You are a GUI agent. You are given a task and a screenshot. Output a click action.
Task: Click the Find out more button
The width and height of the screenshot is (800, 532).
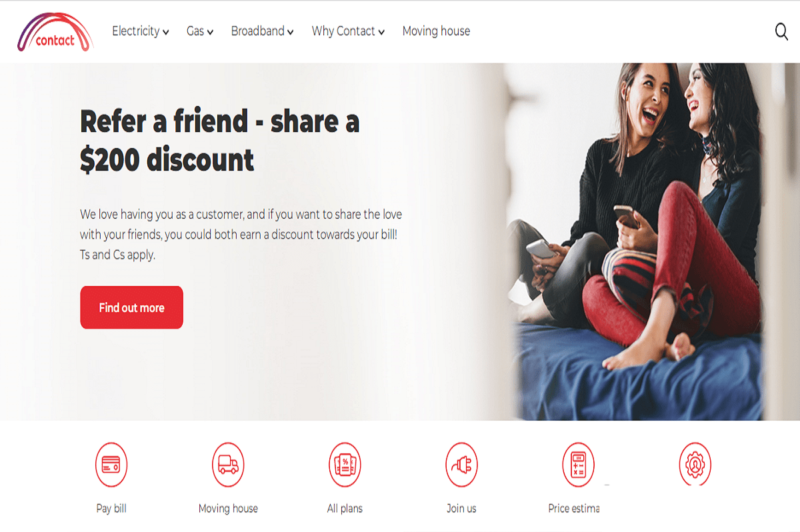click(131, 307)
